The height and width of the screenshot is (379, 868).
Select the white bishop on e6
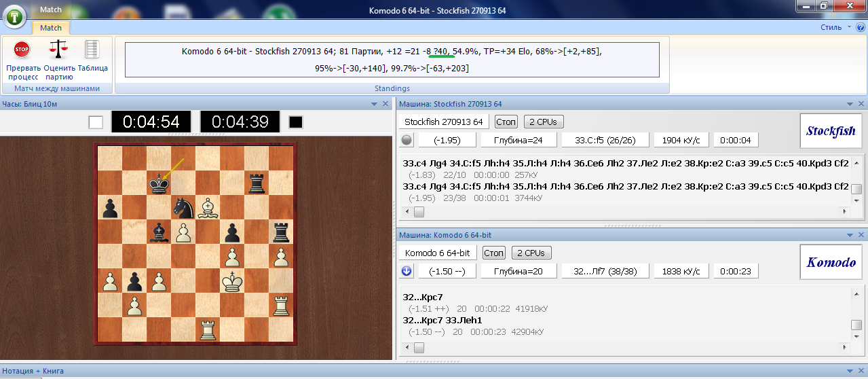click(x=208, y=208)
